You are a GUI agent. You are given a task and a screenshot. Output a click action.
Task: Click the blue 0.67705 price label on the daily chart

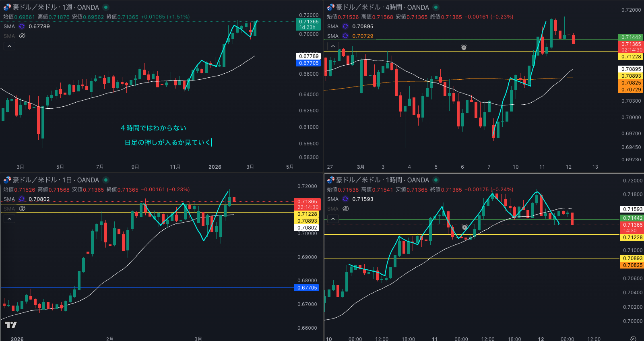tap(308, 288)
